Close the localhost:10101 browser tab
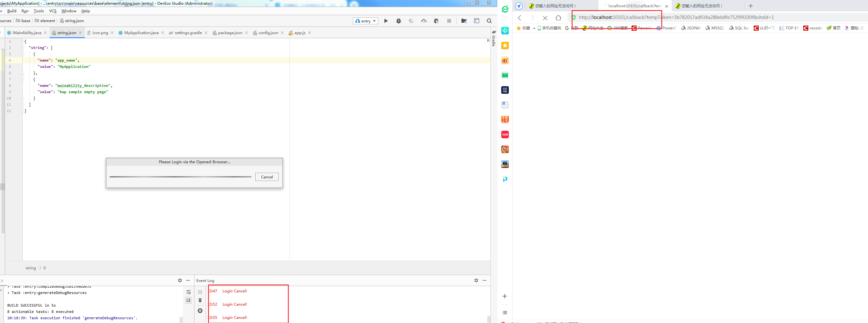868x323 pixels. point(667,6)
